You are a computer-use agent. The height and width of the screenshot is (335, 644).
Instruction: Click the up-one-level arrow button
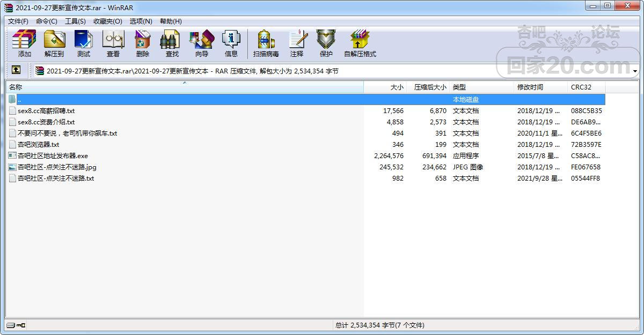(16, 70)
